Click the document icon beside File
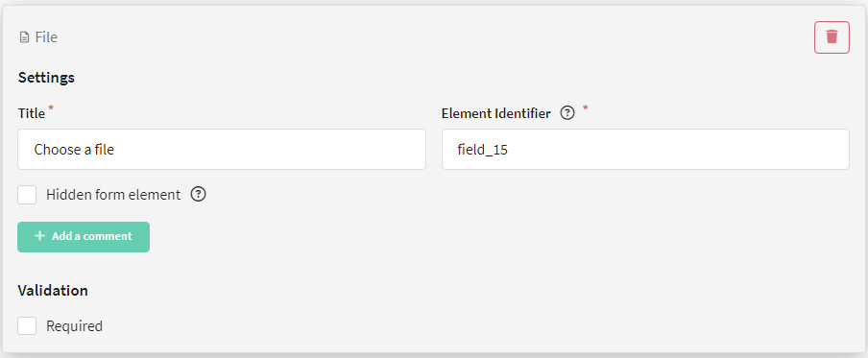This screenshot has height=358, width=868. click(x=24, y=37)
